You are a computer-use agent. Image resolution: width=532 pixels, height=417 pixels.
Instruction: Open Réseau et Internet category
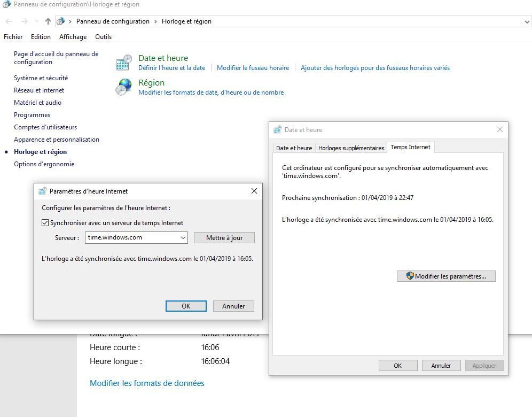39,90
